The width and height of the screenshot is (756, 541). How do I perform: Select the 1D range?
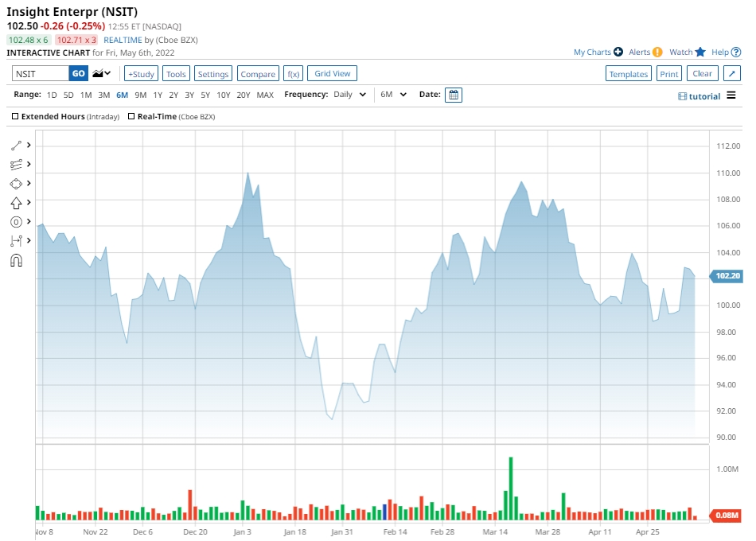[x=52, y=95]
